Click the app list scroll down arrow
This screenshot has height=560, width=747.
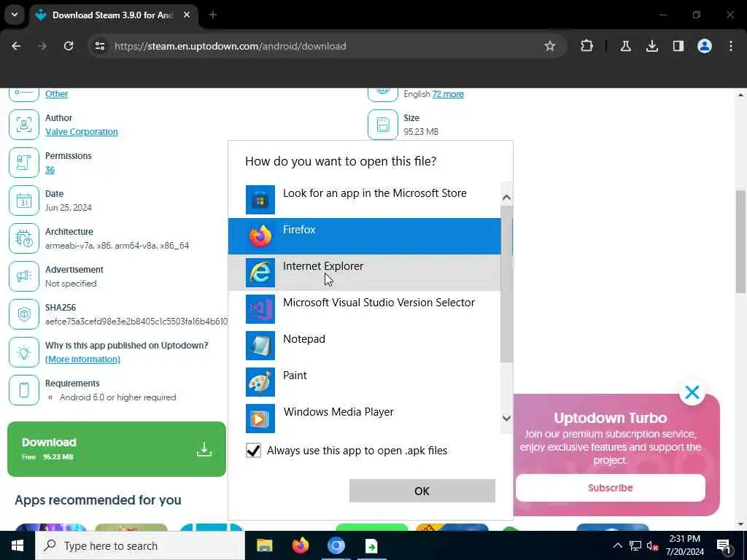tap(506, 418)
